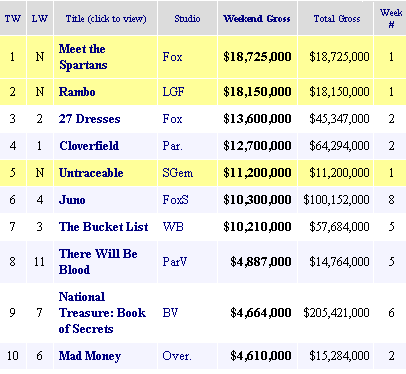Open the SGem studio link
This screenshot has width=406, height=374.
[x=178, y=173]
